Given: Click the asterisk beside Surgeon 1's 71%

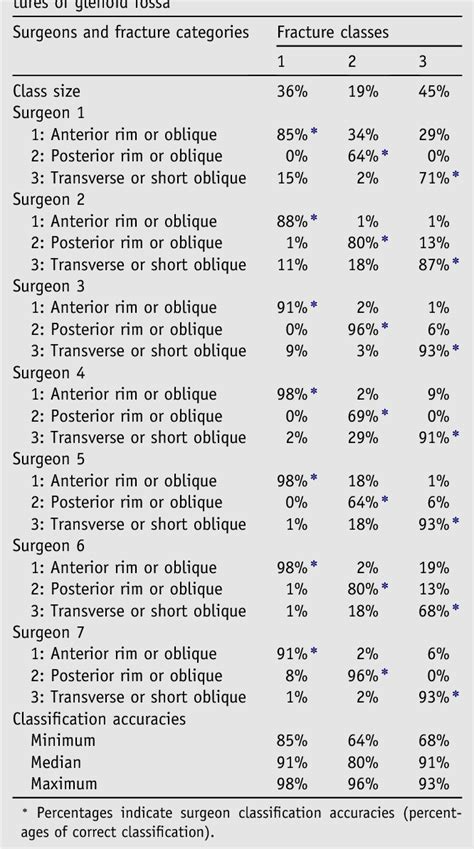Looking at the screenshot, I should coord(455,175).
